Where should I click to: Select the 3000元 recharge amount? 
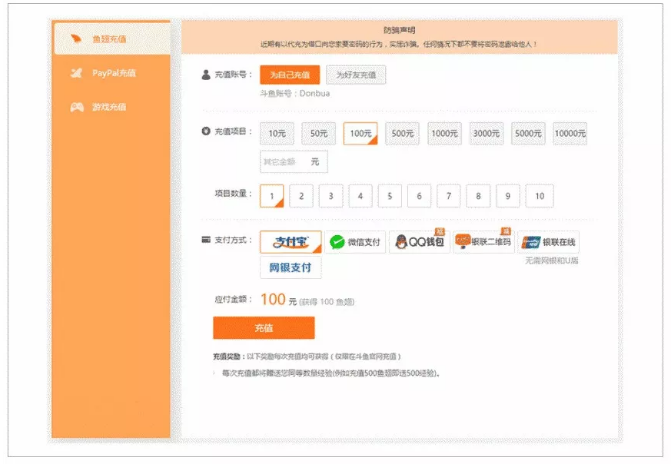pyautogui.click(x=486, y=134)
